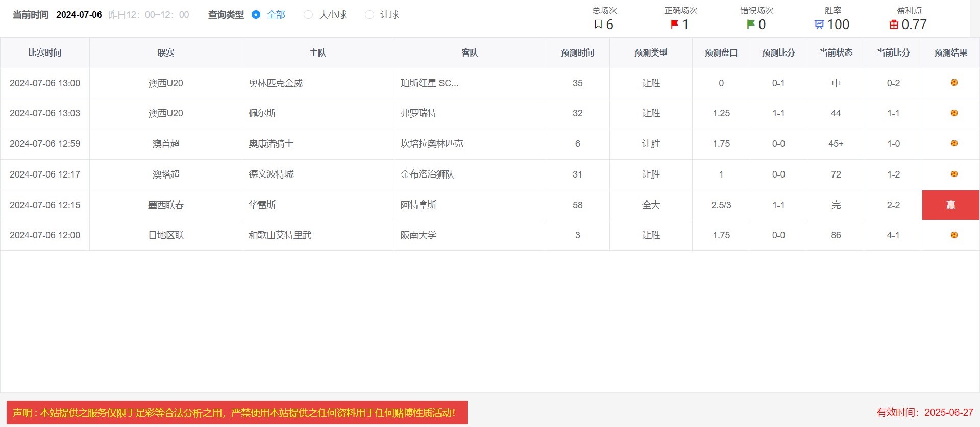
Task: Click league 澳塔超
Action: tap(166, 174)
